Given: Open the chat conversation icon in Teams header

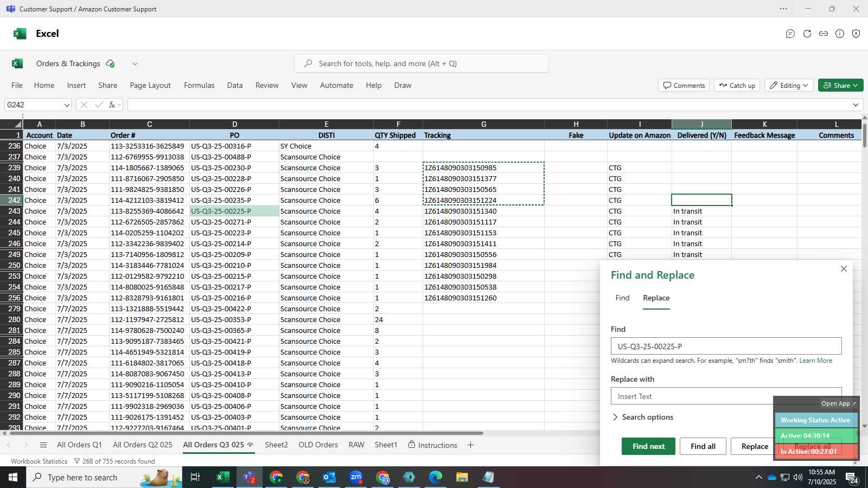Looking at the screenshot, I should coord(790,34).
